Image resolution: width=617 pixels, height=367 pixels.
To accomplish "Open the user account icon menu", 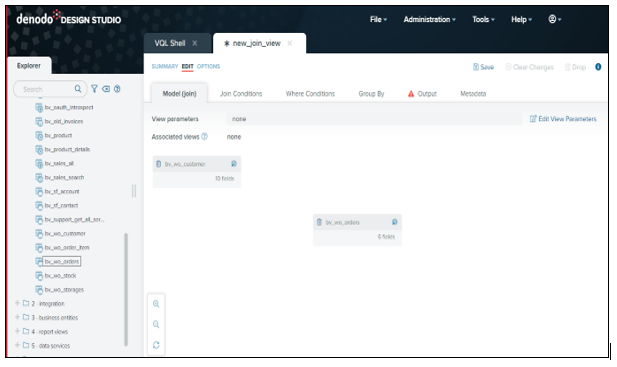I will [554, 19].
